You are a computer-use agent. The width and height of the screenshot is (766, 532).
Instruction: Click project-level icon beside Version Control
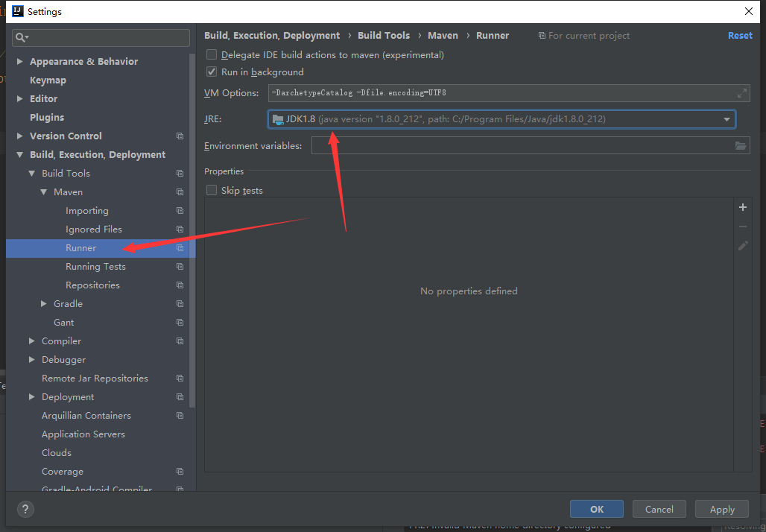point(180,136)
